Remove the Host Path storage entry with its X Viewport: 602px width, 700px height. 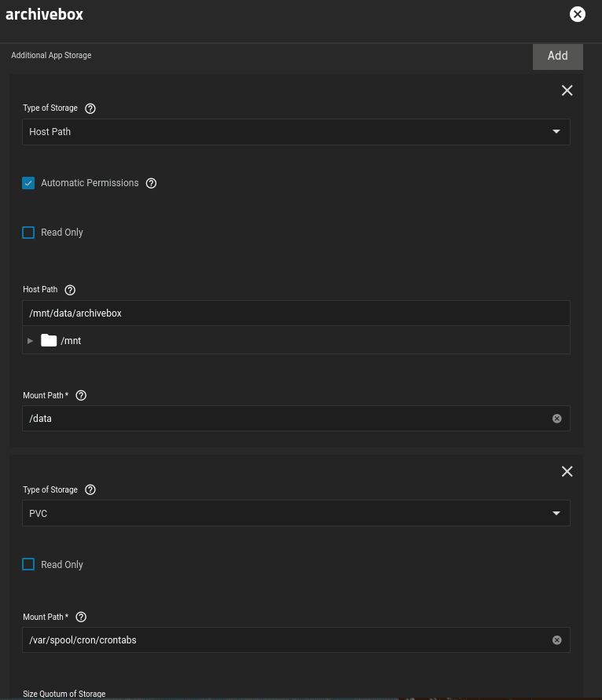[567, 90]
